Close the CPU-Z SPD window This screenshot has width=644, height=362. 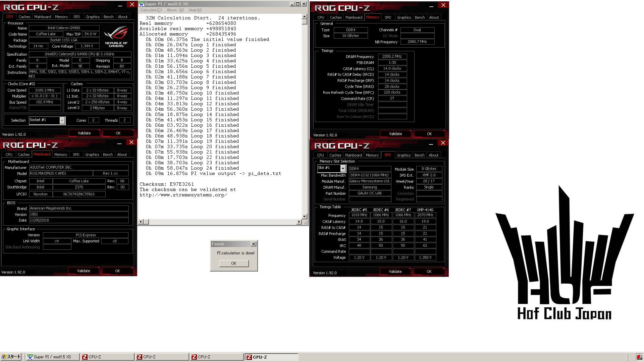click(x=443, y=143)
